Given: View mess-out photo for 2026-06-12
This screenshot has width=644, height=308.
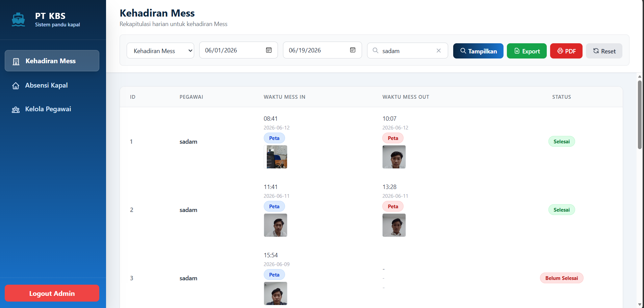Looking at the screenshot, I should (x=394, y=157).
